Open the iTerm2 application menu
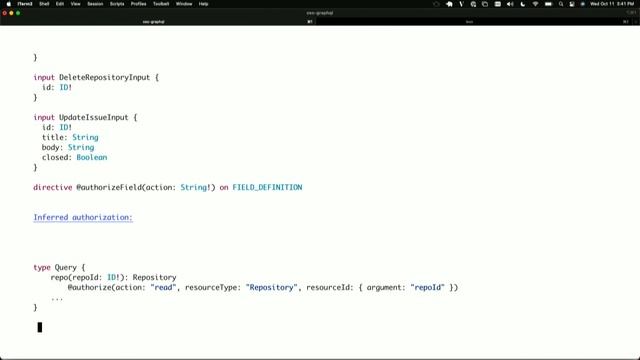Image resolution: width=640 pixels, height=360 pixels. point(25,4)
